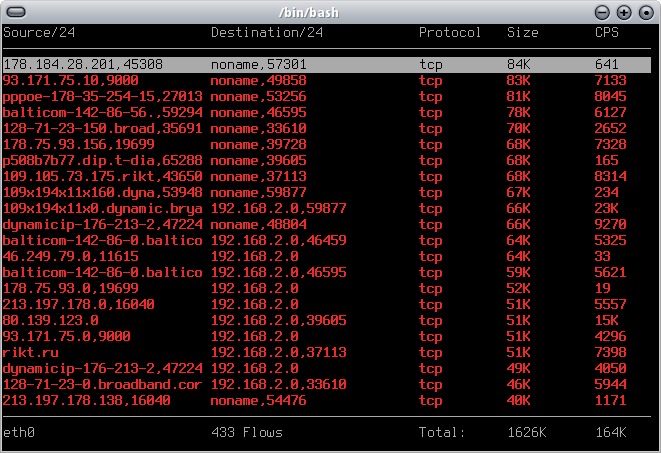Select source 178.75.93.0,19699
This screenshot has width=661, height=453.
click(x=70, y=289)
